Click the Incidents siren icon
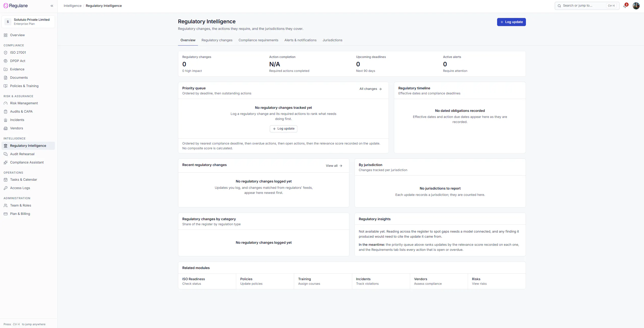Image resolution: width=644 pixels, height=328 pixels. pyautogui.click(x=6, y=120)
